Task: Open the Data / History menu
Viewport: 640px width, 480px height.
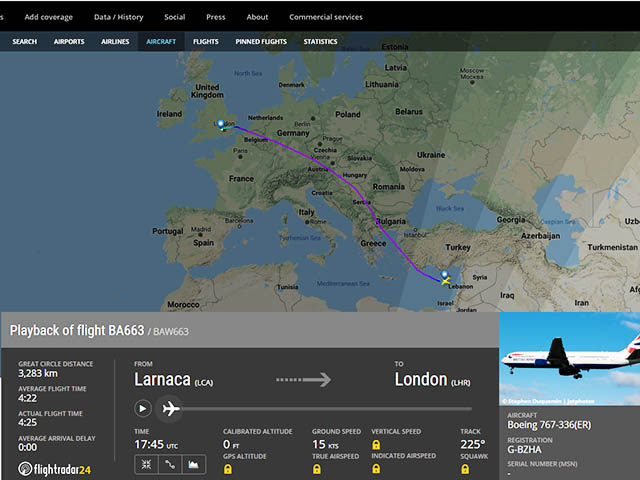Action: point(119,17)
